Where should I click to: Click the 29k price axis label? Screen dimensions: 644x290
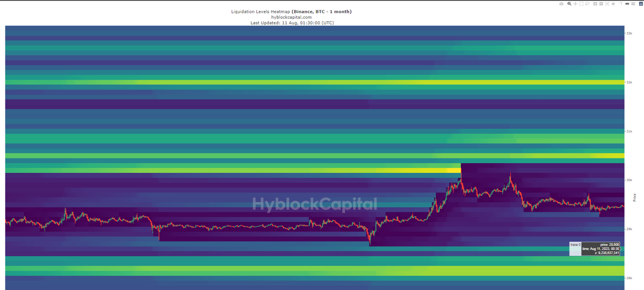click(629, 229)
